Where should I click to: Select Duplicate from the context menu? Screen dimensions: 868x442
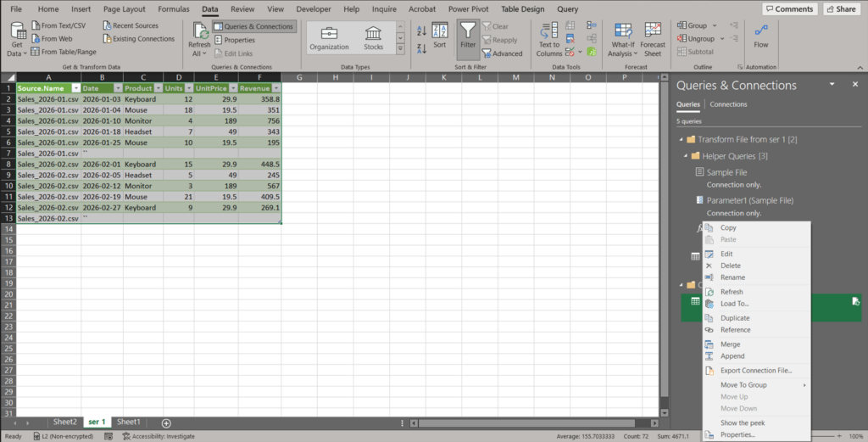pyautogui.click(x=734, y=318)
